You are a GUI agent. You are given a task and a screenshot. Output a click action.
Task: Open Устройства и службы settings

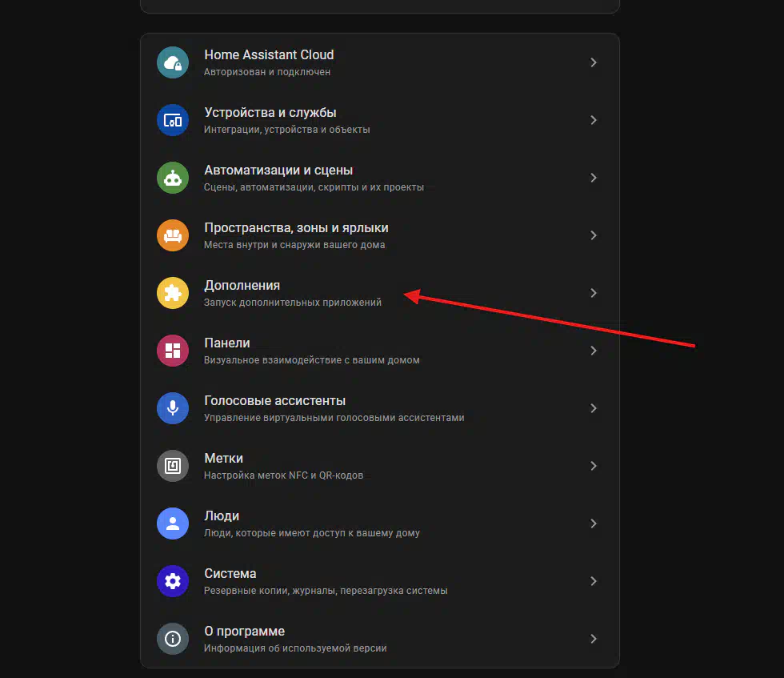(270, 113)
